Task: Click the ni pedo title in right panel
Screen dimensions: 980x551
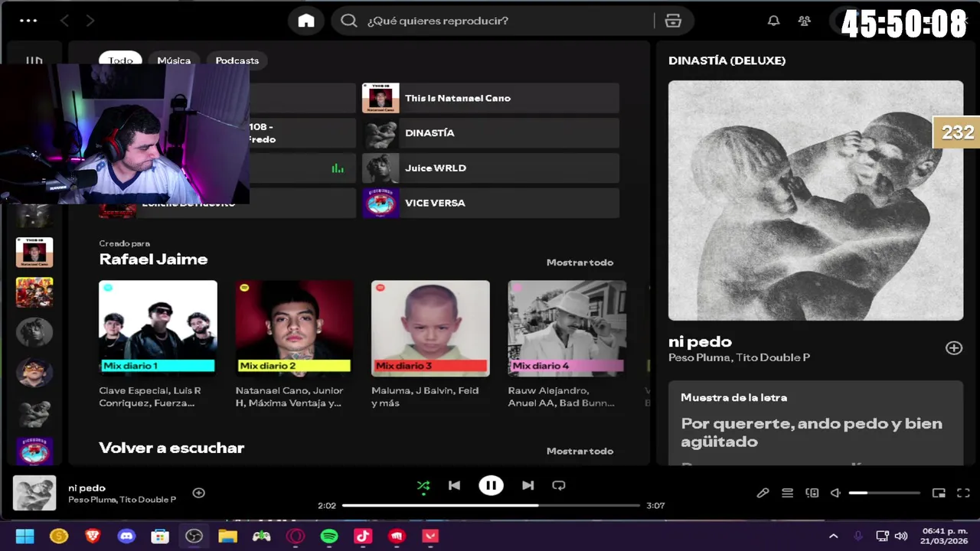Action: (700, 341)
